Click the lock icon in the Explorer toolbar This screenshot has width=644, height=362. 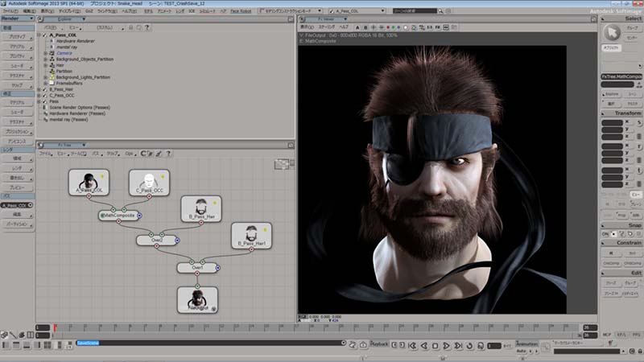(131, 27)
